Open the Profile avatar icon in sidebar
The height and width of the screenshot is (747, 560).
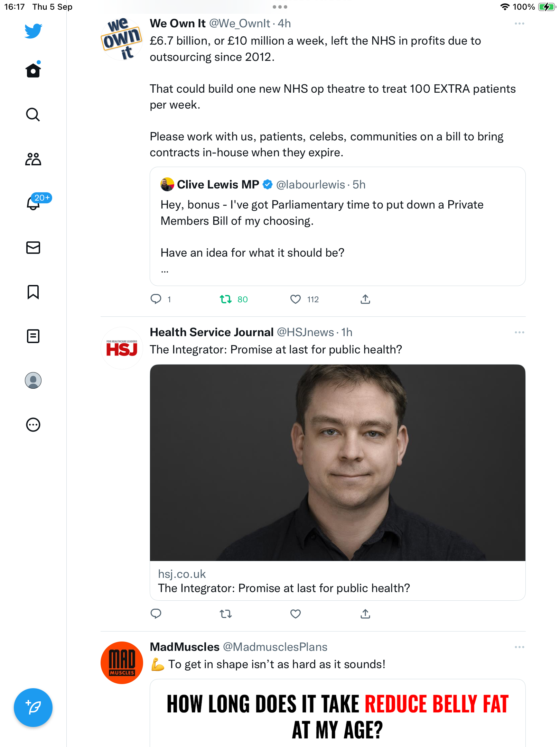pos(33,380)
